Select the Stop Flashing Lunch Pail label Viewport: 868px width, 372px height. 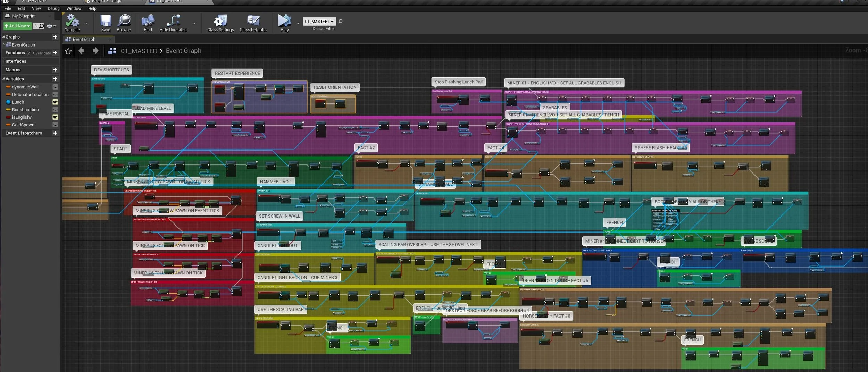click(x=458, y=82)
